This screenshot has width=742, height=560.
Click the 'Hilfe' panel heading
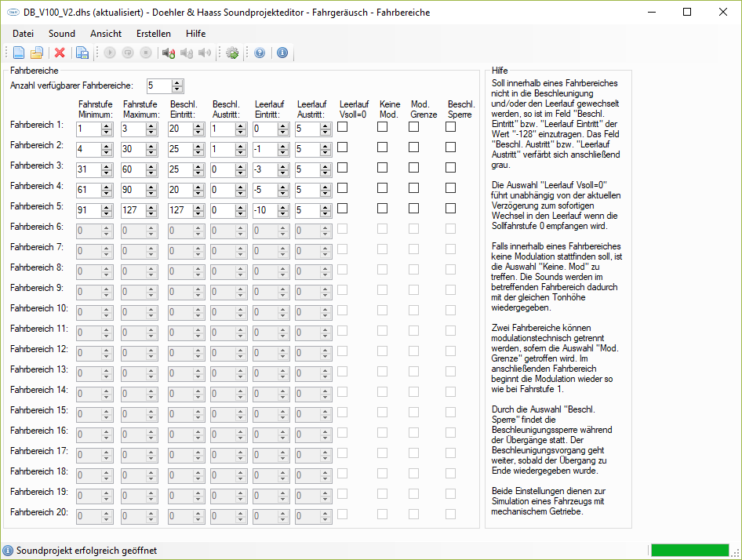click(499, 71)
